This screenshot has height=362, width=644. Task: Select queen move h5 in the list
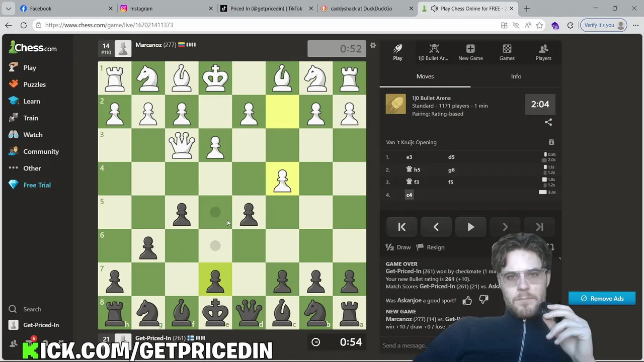pos(413,170)
